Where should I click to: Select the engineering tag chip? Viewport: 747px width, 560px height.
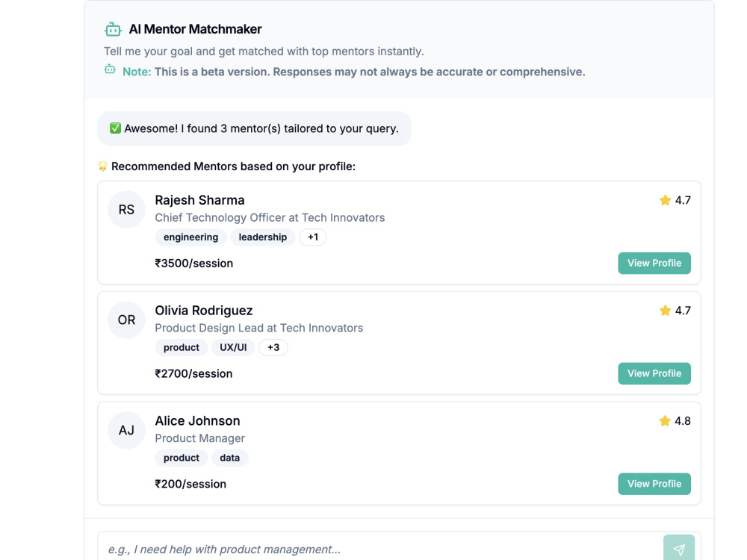[190, 237]
